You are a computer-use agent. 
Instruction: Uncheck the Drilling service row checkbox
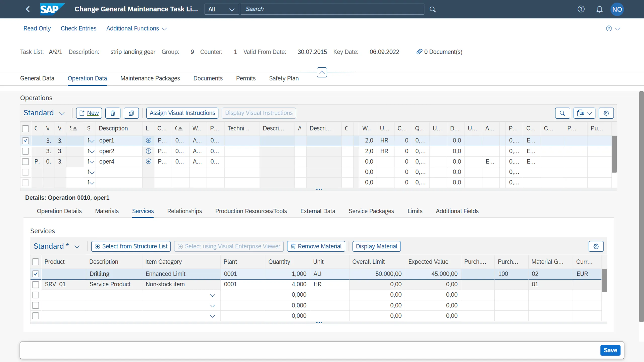pyautogui.click(x=35, y=274)
